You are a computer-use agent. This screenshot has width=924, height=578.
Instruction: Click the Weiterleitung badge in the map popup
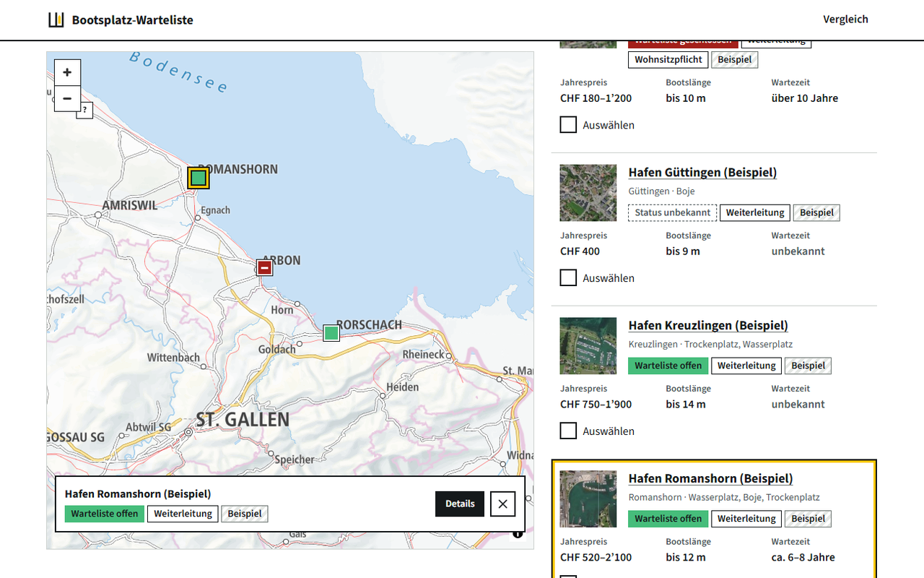183,514
